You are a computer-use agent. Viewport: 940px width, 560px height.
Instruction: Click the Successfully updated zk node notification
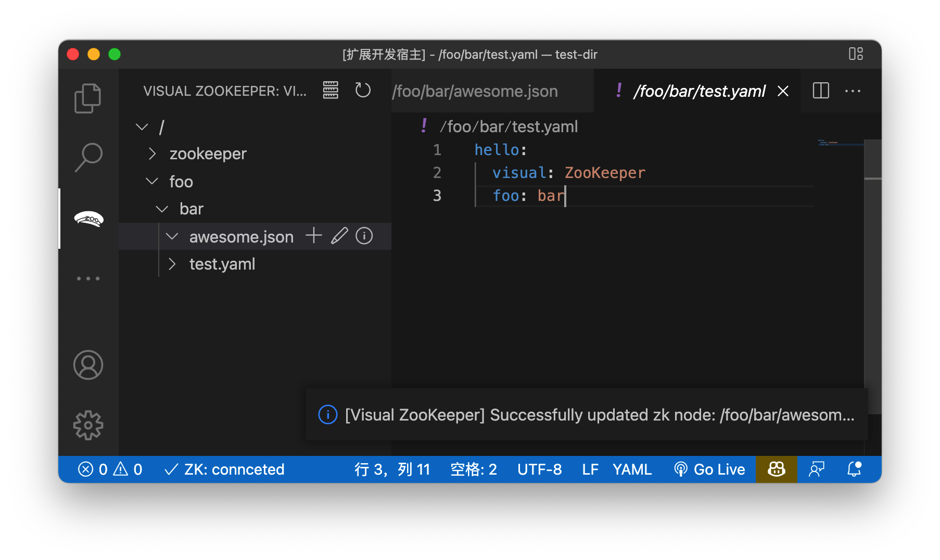point(587,415)
